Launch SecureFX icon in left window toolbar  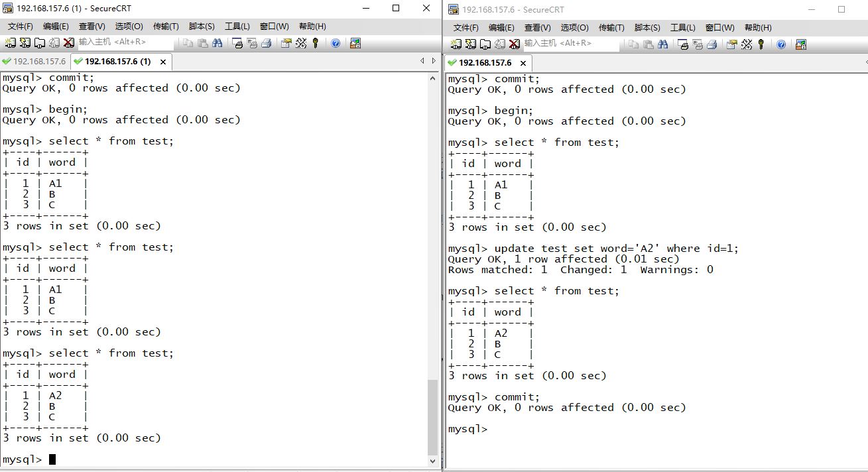click(x=355, y=42)
